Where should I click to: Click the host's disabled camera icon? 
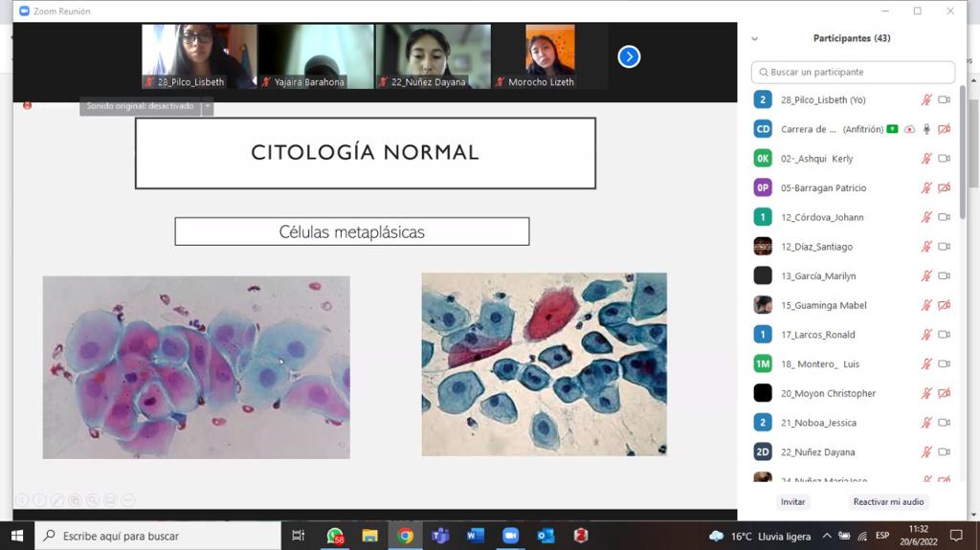coord(944,129)
